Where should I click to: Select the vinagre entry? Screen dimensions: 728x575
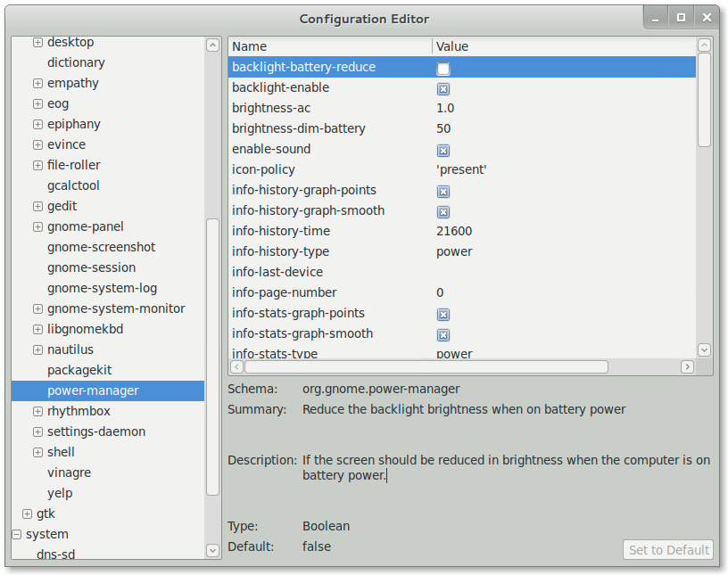[70, 472]
